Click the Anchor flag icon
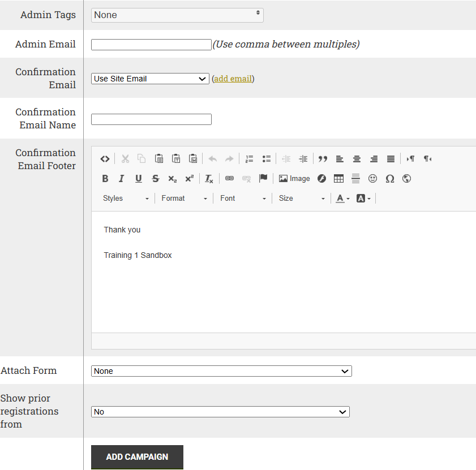This screenshot has height=470, width=476. tap(263, 179)
